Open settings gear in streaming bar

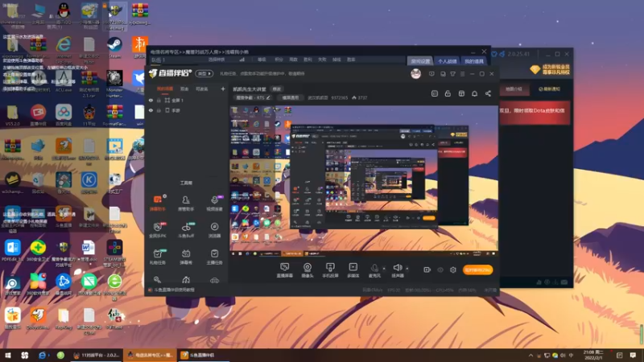[x=453, y=269]
